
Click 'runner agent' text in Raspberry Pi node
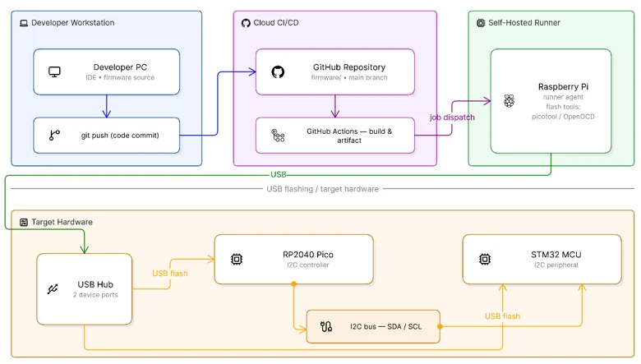tap(563, 97)
